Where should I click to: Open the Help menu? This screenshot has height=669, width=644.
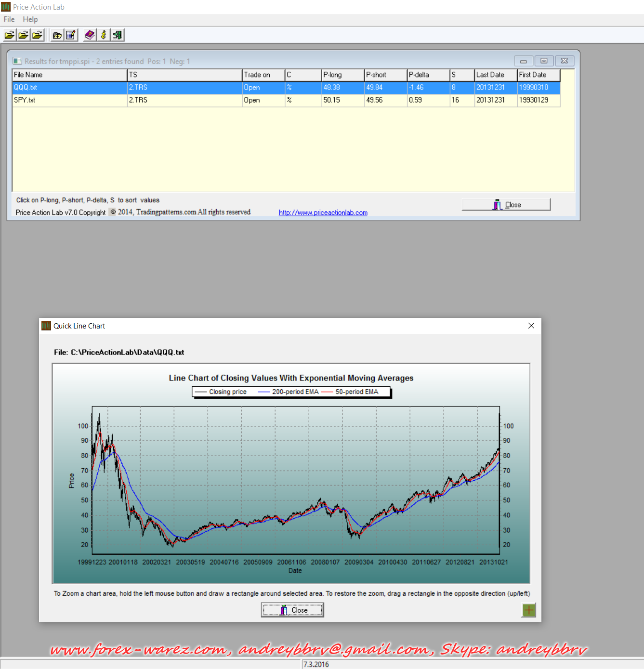(x=30, y=19)
